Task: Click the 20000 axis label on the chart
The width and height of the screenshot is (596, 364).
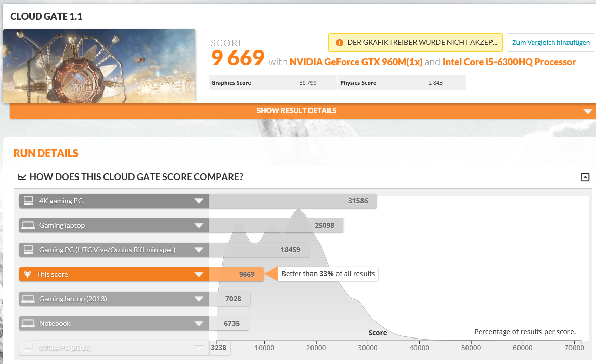Action: click(x=316, y=348)
